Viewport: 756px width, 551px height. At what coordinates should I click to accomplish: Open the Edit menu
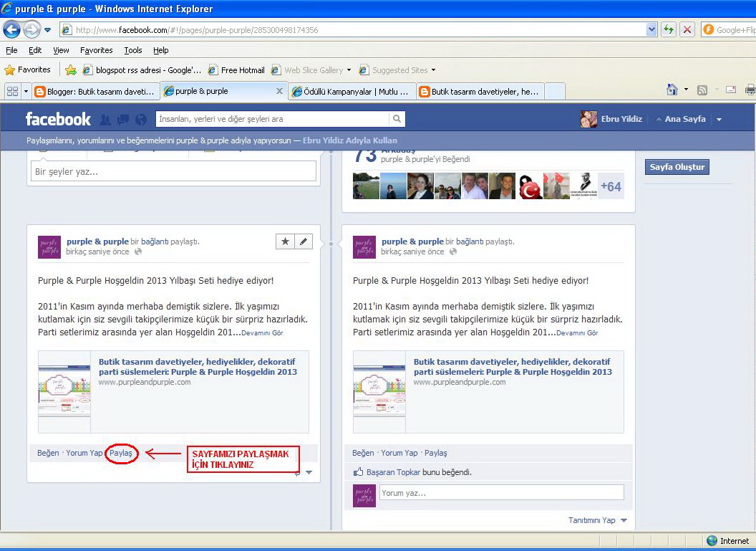pyautogui.click(x=34, y=50)
